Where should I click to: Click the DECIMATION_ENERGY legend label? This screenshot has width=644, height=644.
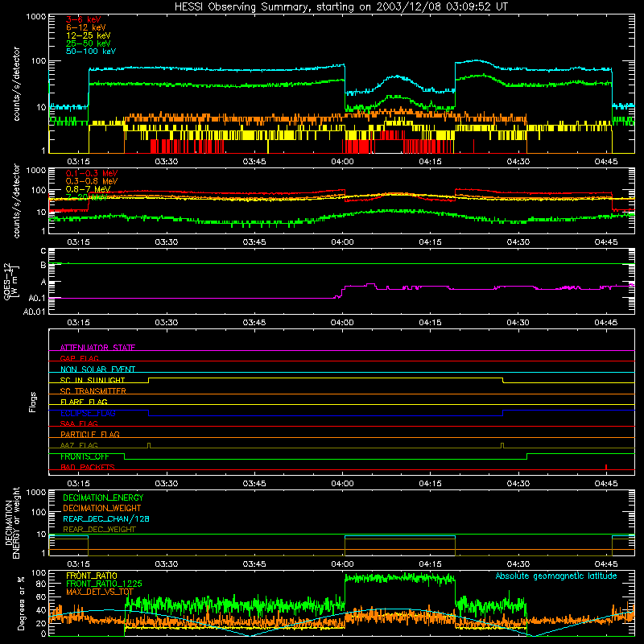(x=103, y=497)
